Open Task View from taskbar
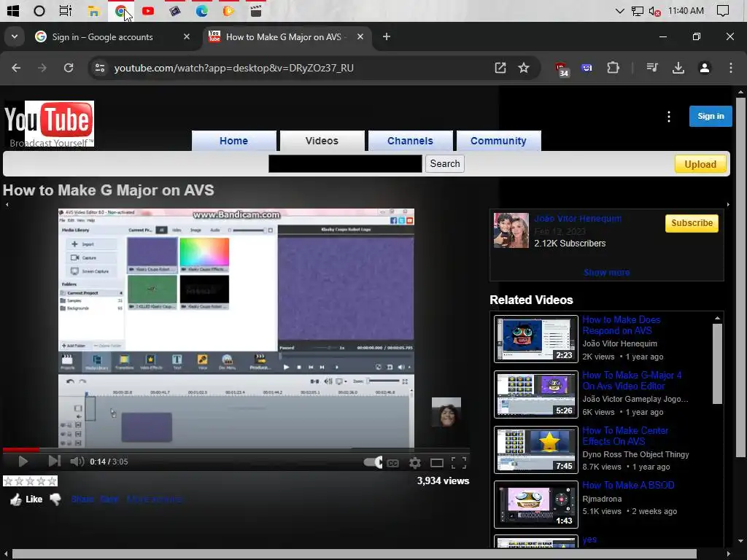This screenshot has width=747, height=560. tap(66, 10)
